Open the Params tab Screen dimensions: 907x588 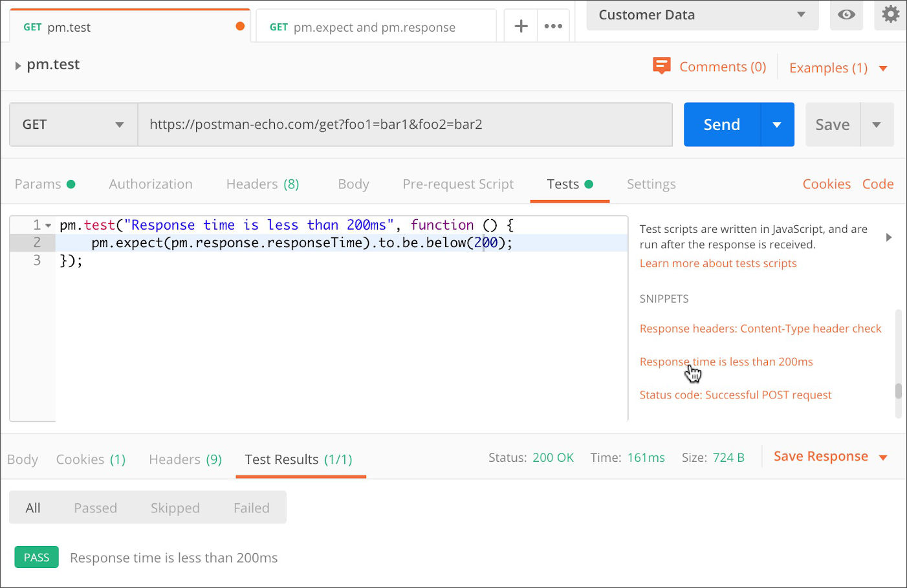45,184
